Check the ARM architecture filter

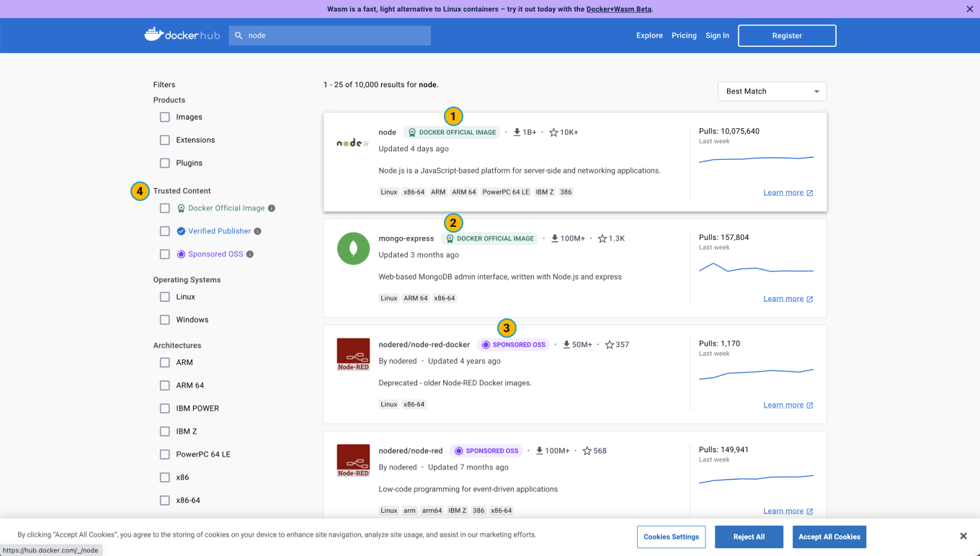coord(165,362)
